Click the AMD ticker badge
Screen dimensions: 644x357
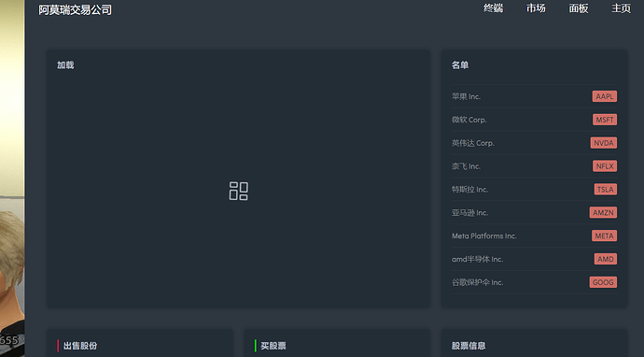606,259
